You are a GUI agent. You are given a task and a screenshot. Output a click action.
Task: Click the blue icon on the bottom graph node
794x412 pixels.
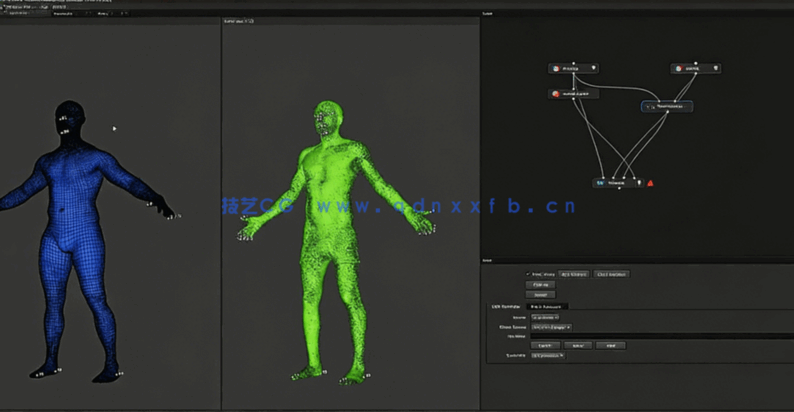point(600,183)
